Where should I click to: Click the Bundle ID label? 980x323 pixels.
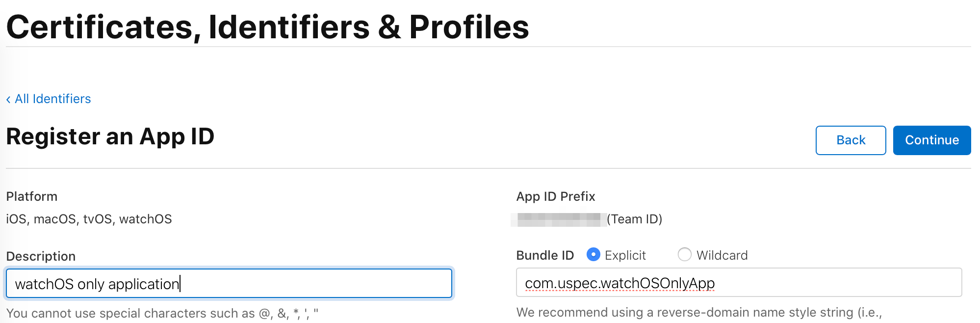545,255
